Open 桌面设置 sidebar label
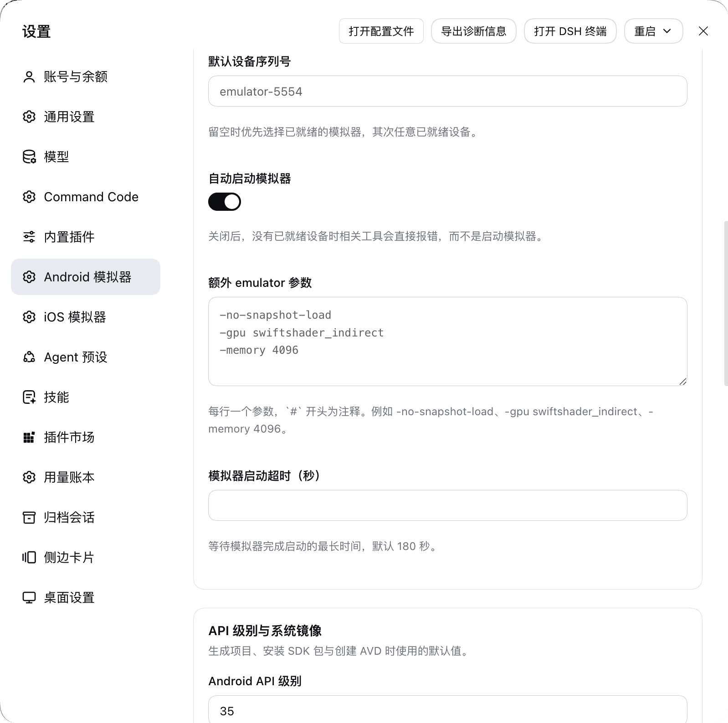 coord(69,598)
